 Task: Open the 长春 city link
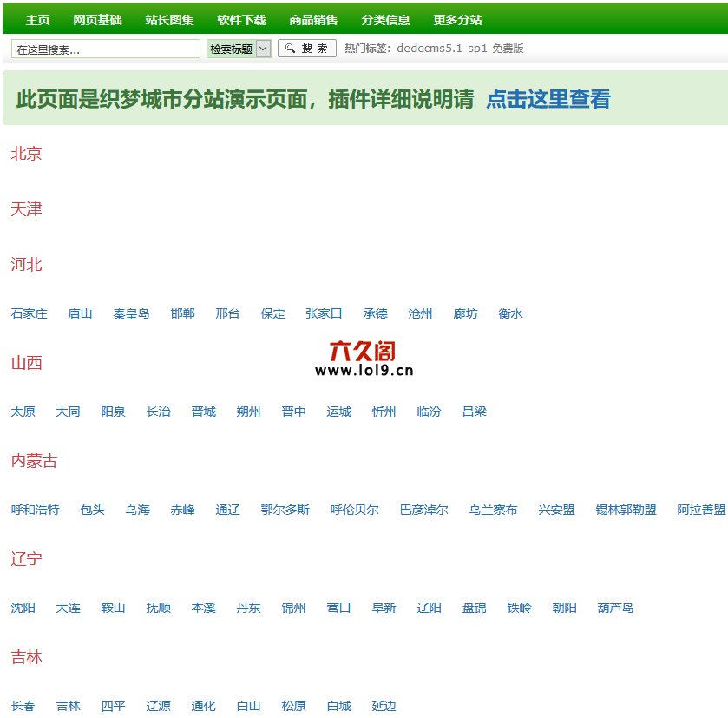pyautogui.click(x=23, y=706)
